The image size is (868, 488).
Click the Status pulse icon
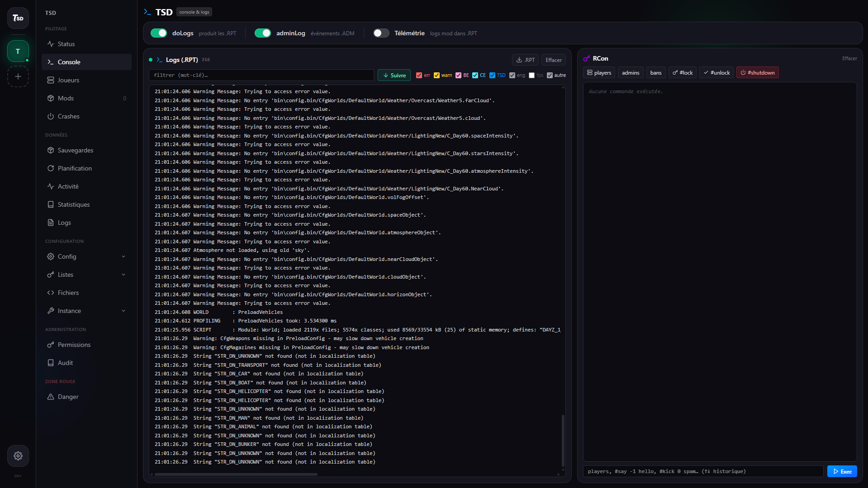pyautogui.click(x=51, y=44)
